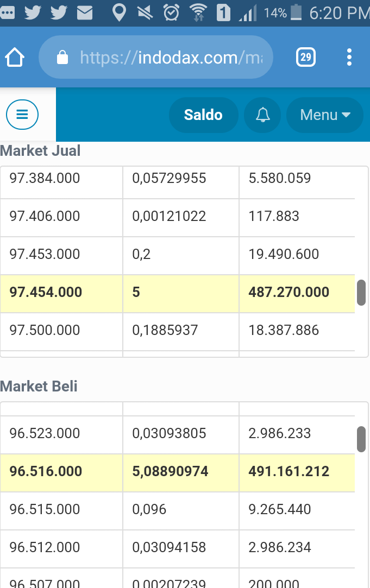
Task: Select highlighted buy total 491.161.212
Action: point(289,471)
